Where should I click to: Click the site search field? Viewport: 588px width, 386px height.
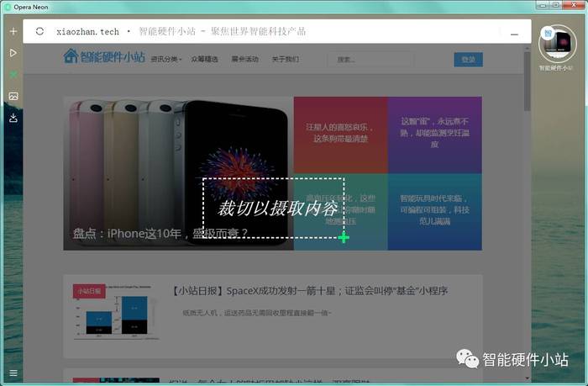click(371, 60)
